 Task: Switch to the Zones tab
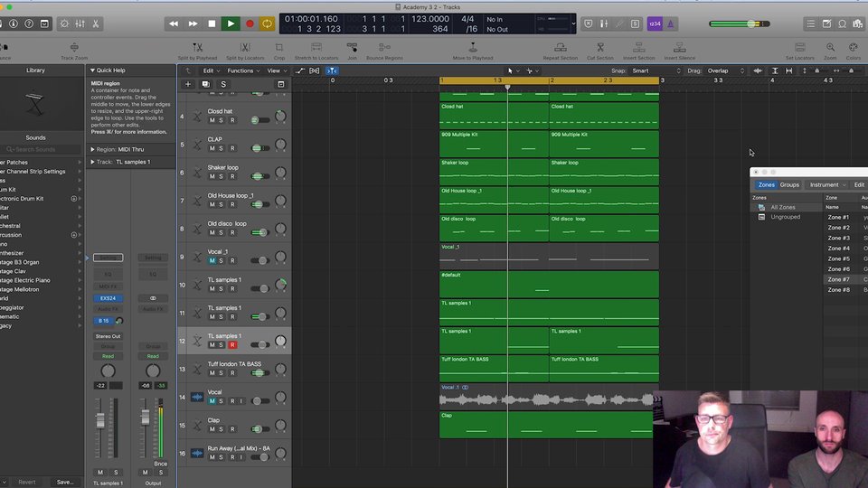(766, 184)
